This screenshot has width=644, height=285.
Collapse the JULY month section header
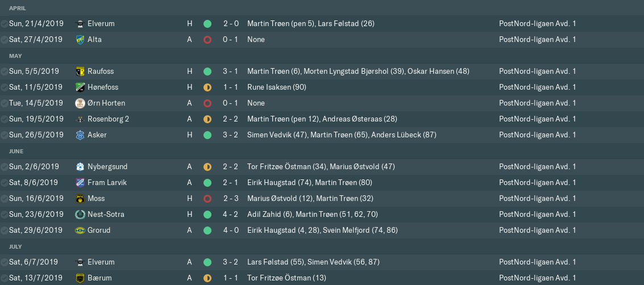15,246
